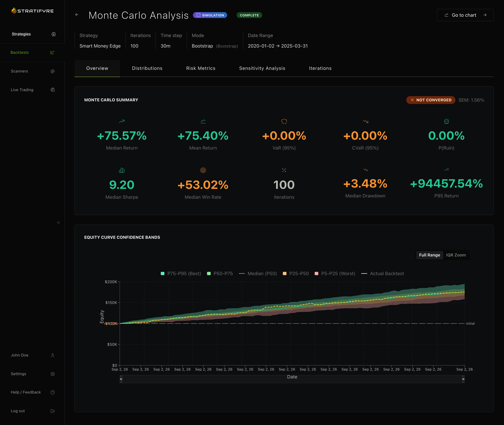Open Live Trading in the sidebar

pos(32,90)
